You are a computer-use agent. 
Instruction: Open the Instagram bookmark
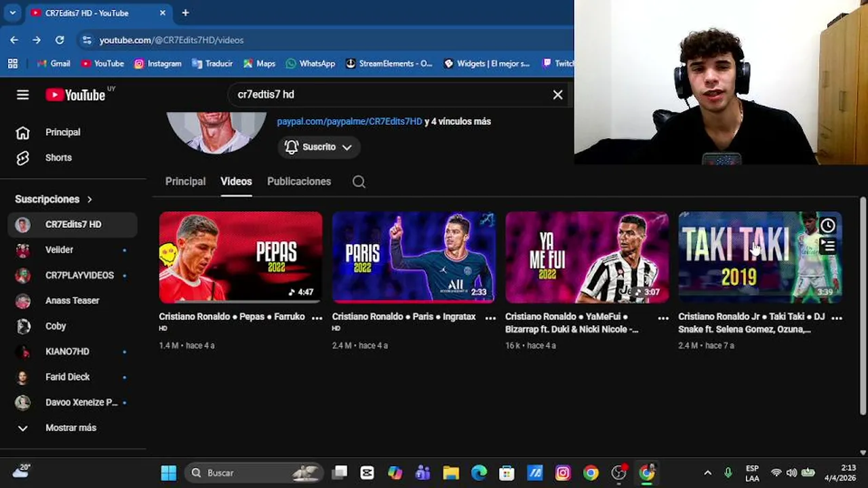tap(157, 63)
